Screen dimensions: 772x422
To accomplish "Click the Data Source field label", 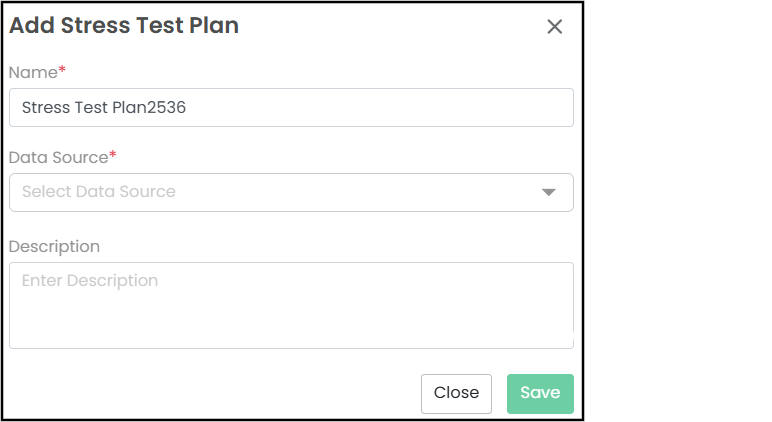I will [58, 157].
